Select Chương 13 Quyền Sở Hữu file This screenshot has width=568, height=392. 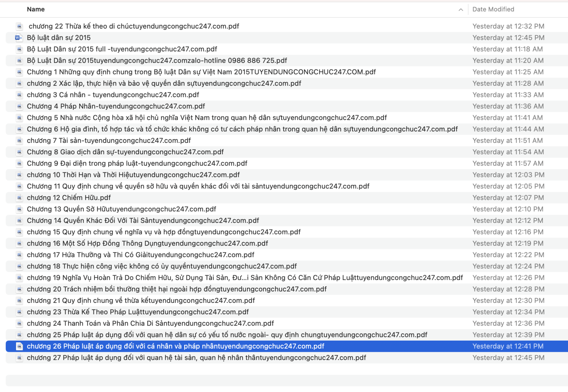(121, 209)
